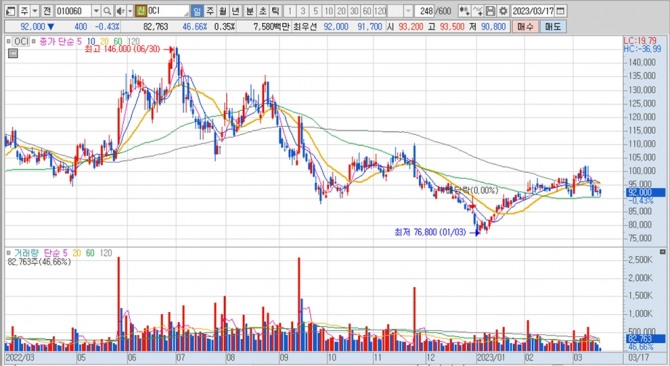Expand the dropdown next to speaker icon
Screen dimensions: 670x366
tap(130, 11)
